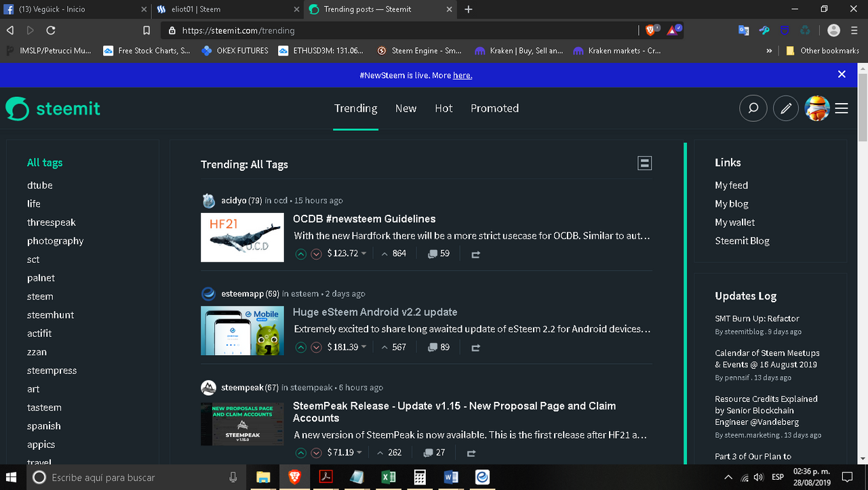Expand the 567 votes list

coord(393,347)
